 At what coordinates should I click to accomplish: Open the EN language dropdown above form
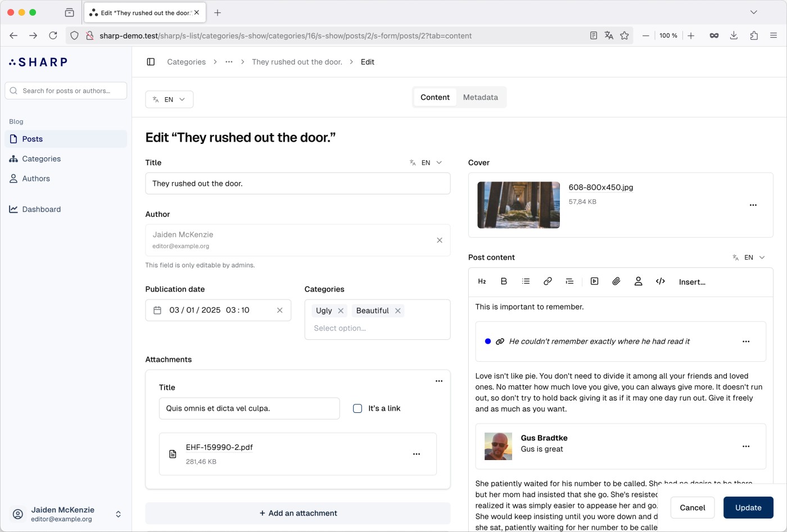click(169, 99)
